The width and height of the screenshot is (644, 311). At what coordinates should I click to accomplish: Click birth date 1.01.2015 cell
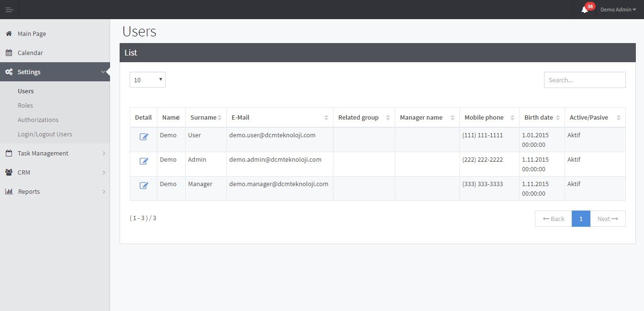(542, 140)
